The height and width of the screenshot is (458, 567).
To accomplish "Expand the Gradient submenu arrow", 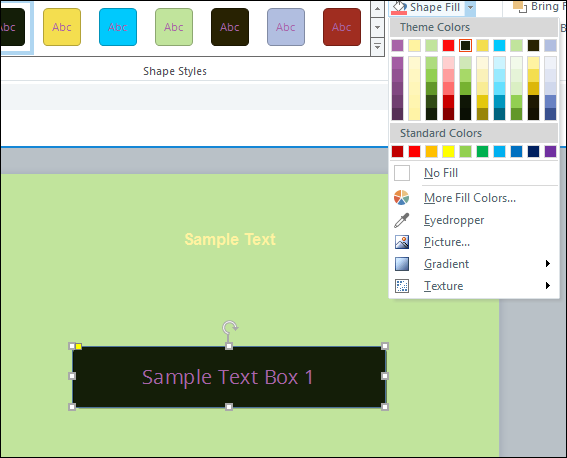I will (x=548, y=264).
